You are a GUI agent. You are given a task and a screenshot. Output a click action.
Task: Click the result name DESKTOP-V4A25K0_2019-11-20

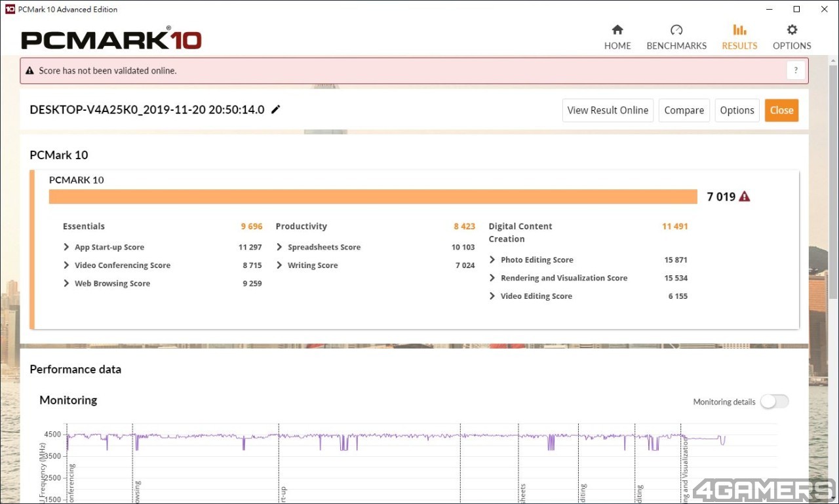coord(147,109)
